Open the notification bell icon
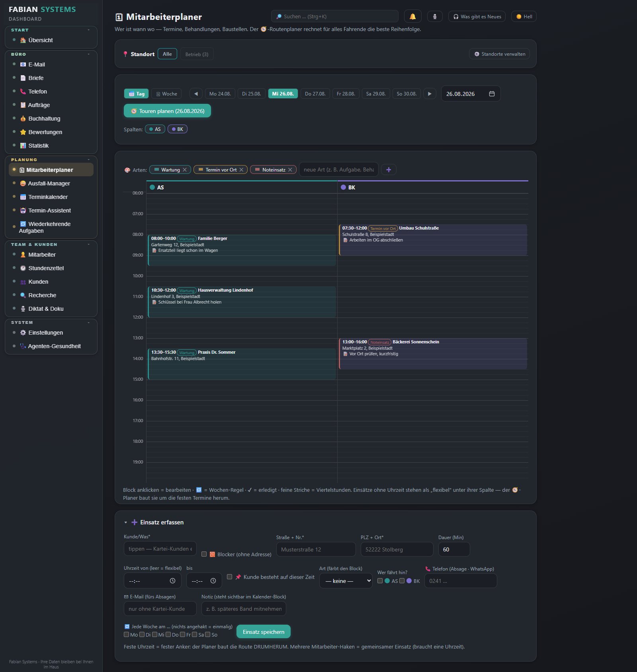 [412, 16]
